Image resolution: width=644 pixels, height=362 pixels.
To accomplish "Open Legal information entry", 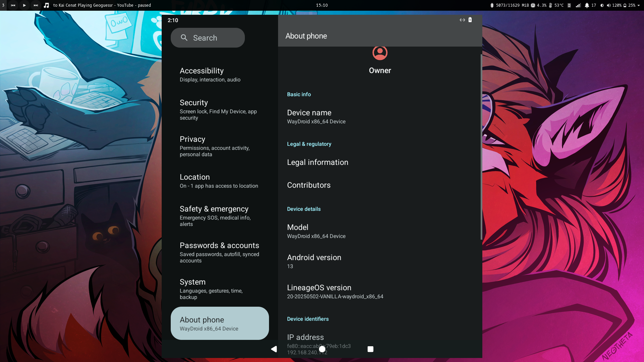I will [x=318, y=162].
